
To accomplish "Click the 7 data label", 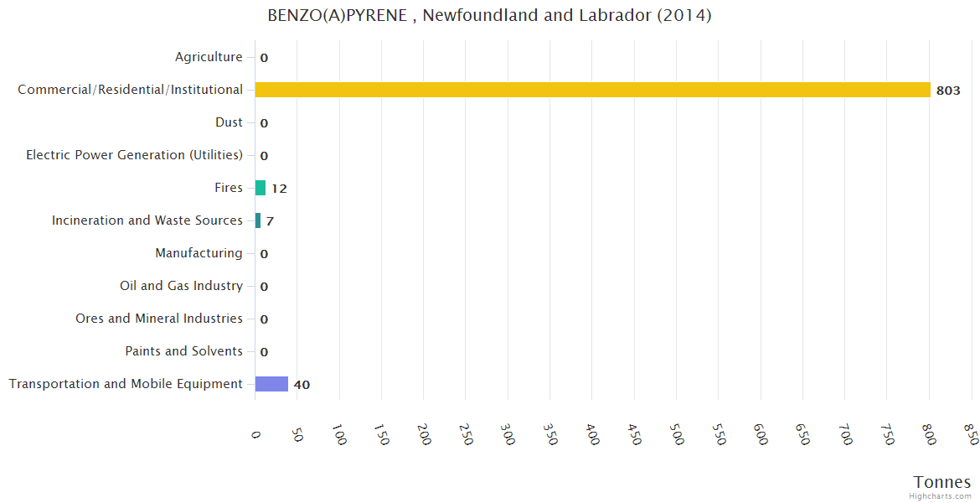I will [x=270, y=221].
